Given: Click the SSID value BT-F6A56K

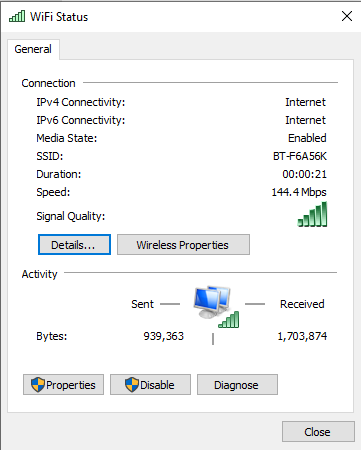Looking at the screenshot, I should [300, 156].
